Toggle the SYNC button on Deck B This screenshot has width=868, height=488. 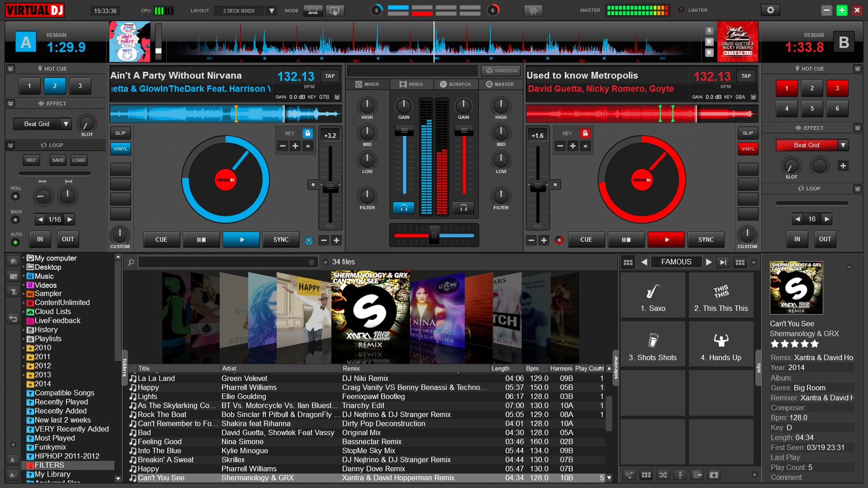[x=705, y=240]
